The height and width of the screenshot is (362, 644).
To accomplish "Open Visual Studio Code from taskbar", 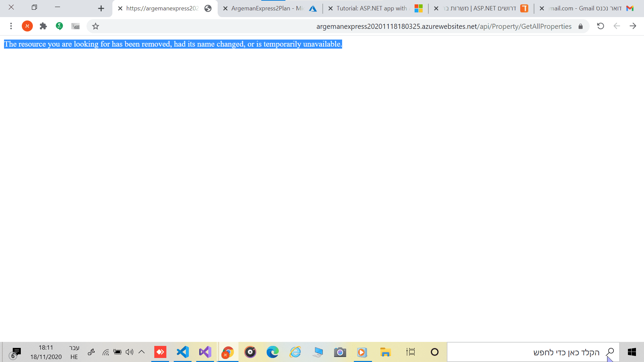I will pos(183,352).
